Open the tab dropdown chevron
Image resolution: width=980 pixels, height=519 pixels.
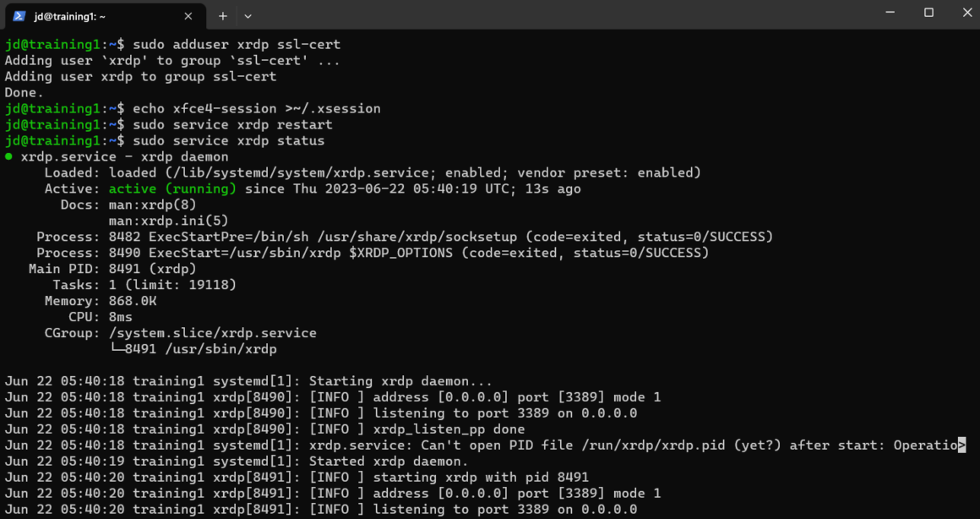coord(248,15)
